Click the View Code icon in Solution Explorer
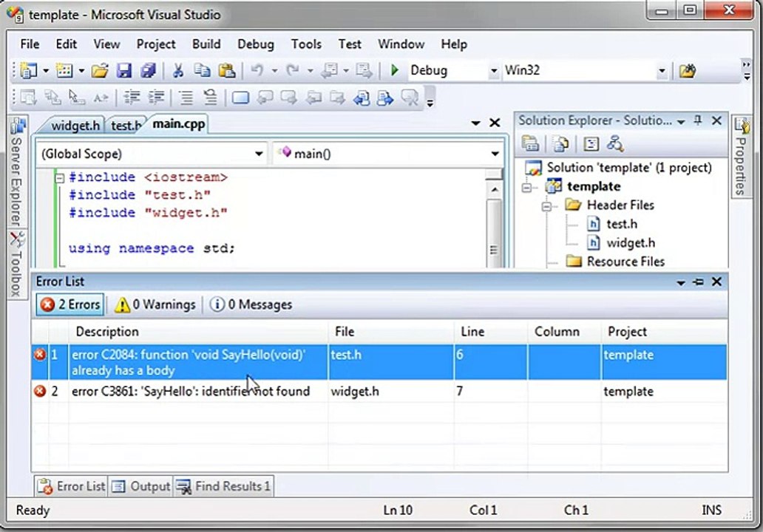 [591, 144]
